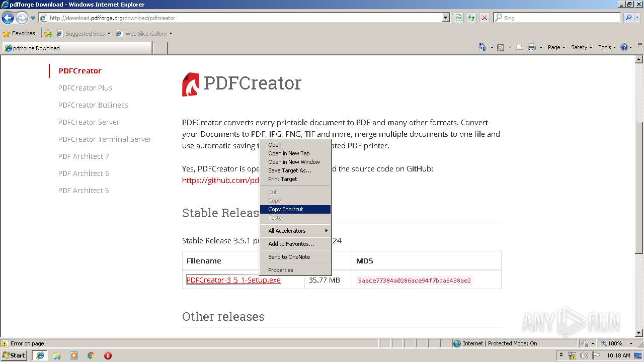Screen dimensions: 644x362
Task: Select the pdfforge Download tab
Action: click(x=77, y=48)
